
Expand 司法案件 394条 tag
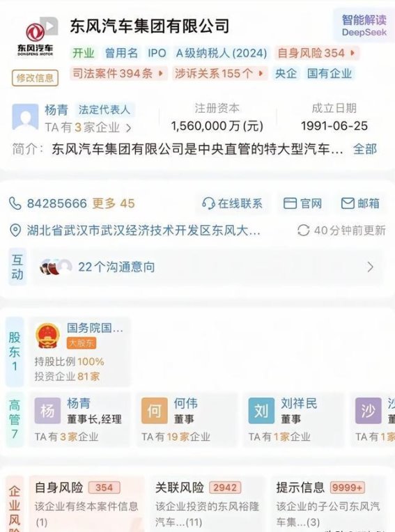point(118,73)
